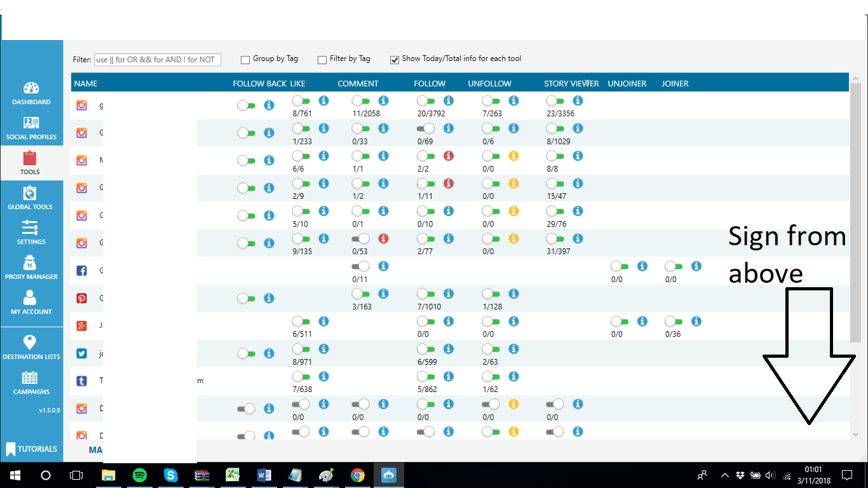Open Google Chrome from the taskbar
The width and height of the screenshot is (868, 488).
click(358, 475)
